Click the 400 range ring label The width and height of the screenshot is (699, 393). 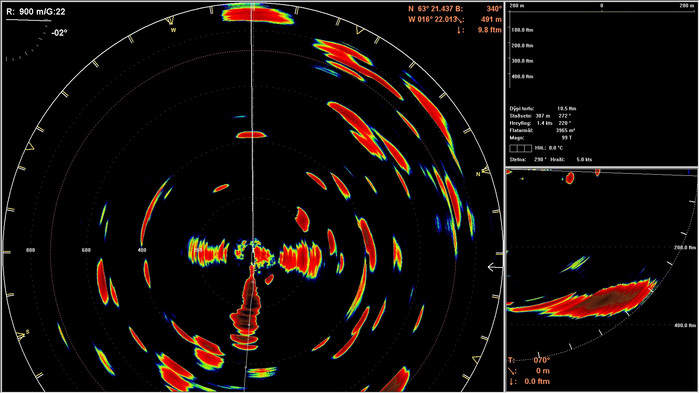[x=142, y=250]
